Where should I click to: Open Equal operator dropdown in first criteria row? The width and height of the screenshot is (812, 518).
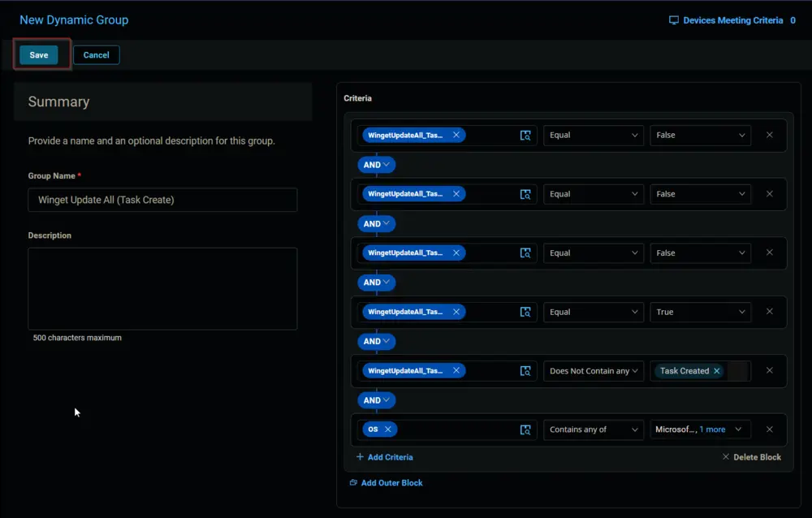(x=594, y=136)
